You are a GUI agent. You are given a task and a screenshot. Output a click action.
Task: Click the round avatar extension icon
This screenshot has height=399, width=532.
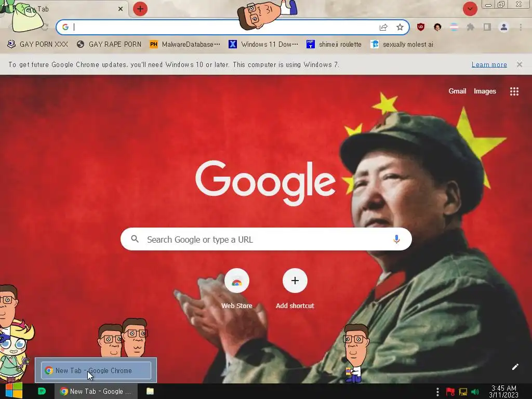[437, 27]
